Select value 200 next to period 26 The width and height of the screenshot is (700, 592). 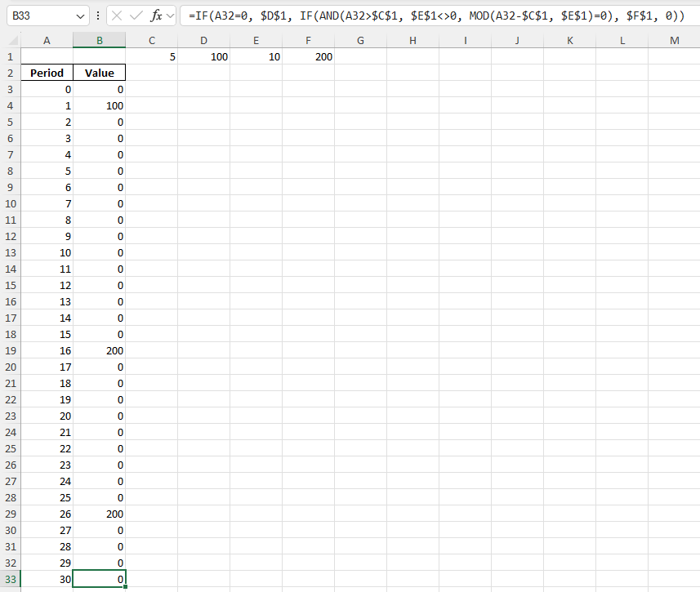tap(100, 514)
